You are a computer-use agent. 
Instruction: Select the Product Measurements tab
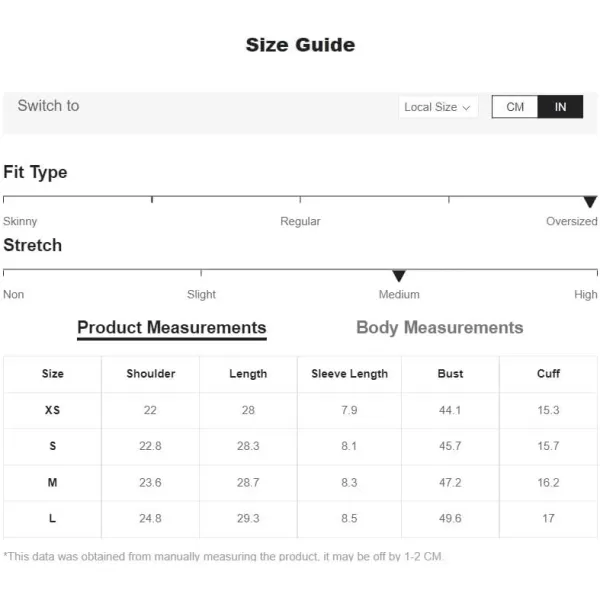click(172, 328)
